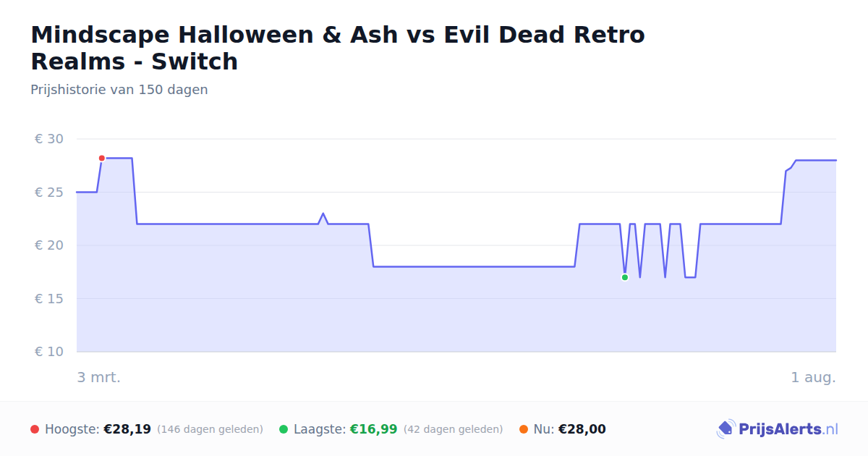Click the highest price value €28,19

[127, 429]
